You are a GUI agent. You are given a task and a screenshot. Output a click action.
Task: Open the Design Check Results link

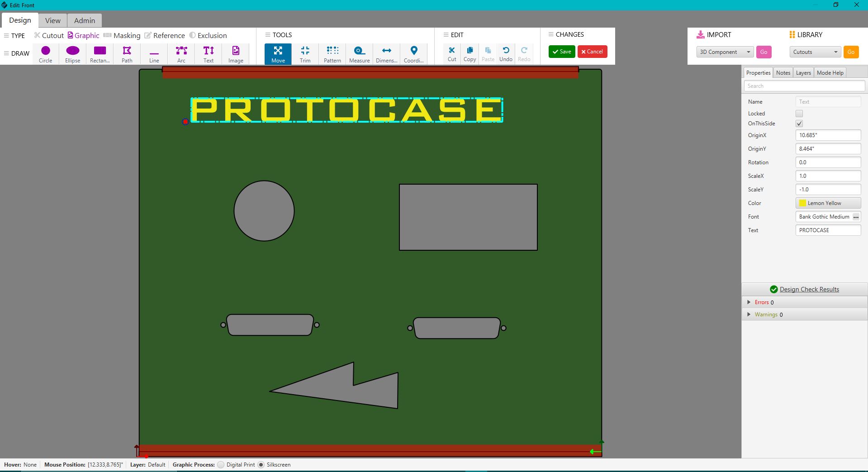point(809,290)
